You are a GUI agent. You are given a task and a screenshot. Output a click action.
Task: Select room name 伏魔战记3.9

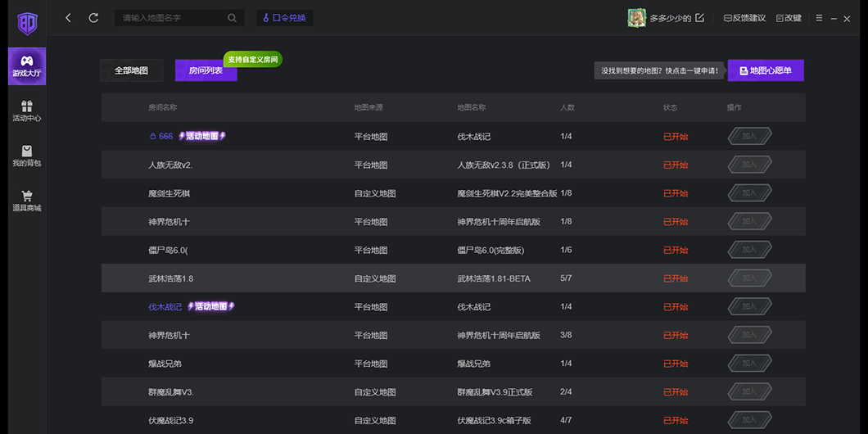pos(170,421)
